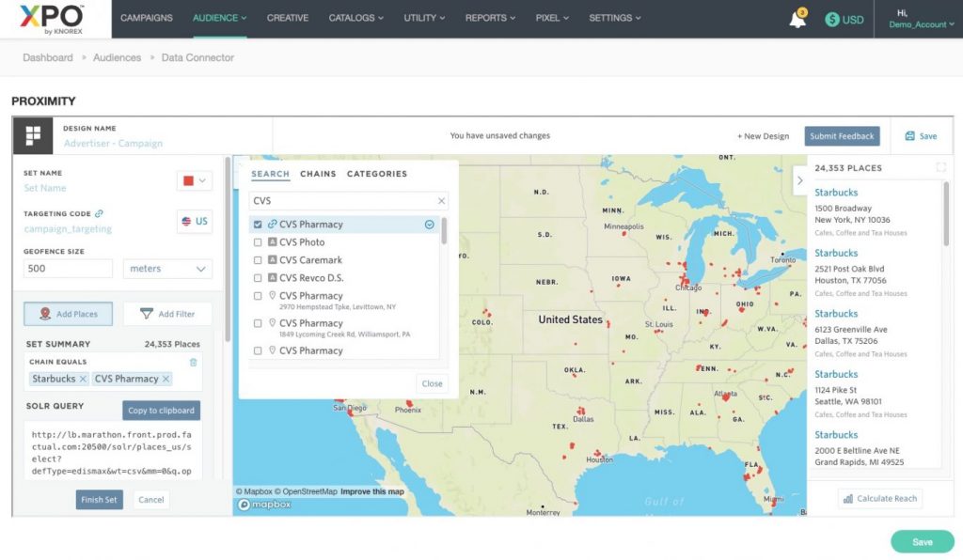Click the places list scrollbar
The width and height of the screenshot is (963, 560).
[x=946, y=214]
